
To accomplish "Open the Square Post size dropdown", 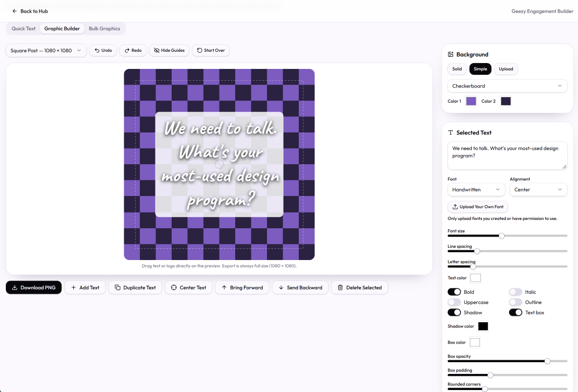I will click(46, 50).
